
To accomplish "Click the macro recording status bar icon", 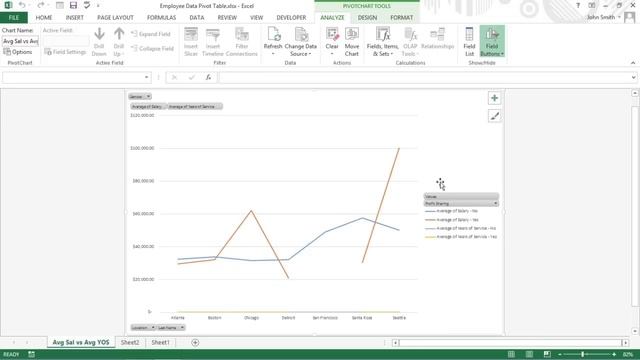I will point(31,354).
